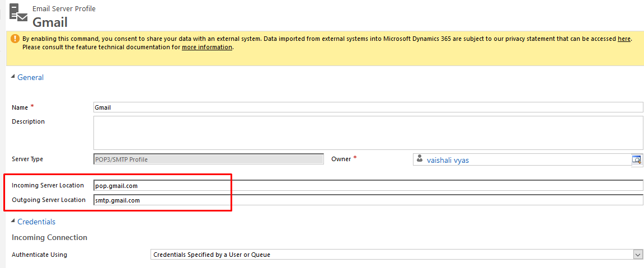
Task: Click the yellow warning icon in banner
Action: [x=15, y=39]
